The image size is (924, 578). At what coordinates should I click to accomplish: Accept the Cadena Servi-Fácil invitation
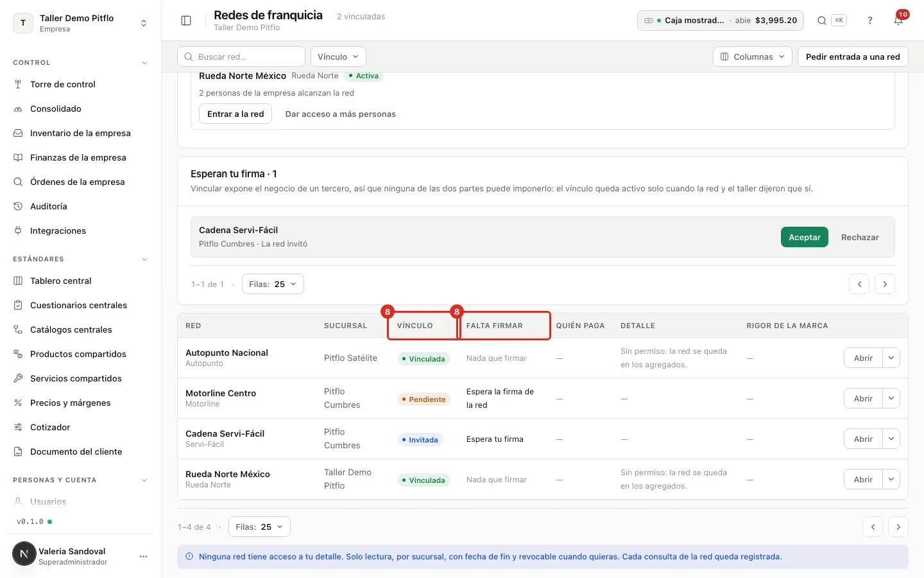[x=805, y=237]
